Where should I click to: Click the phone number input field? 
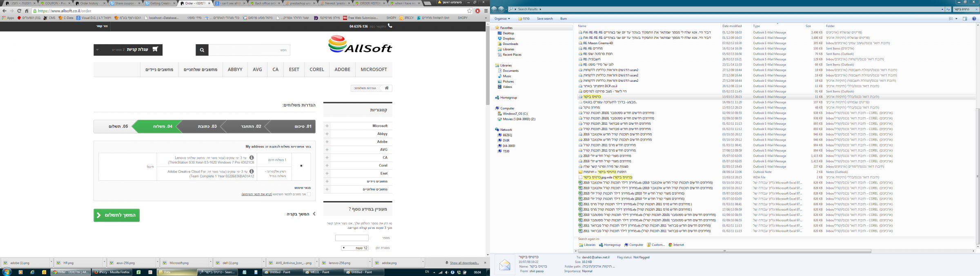(x=352, y=238)
